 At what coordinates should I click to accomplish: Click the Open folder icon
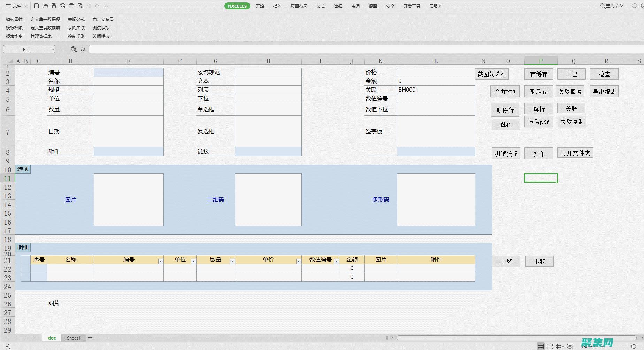45,6
